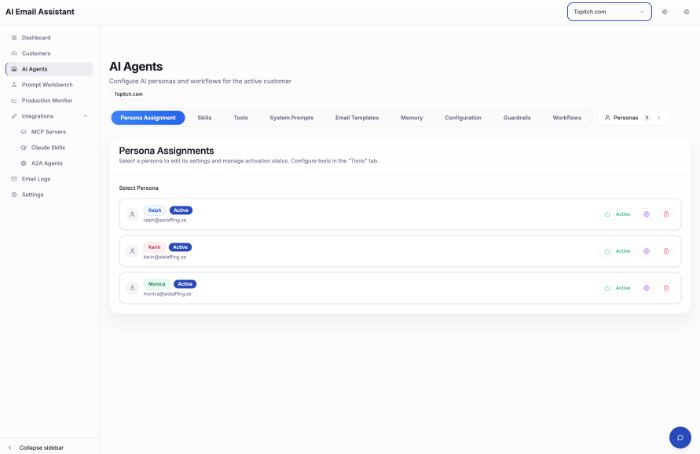Open the chat bubble floating button
The height and width of the screenshot is (454, 700).
coord(680,437)
